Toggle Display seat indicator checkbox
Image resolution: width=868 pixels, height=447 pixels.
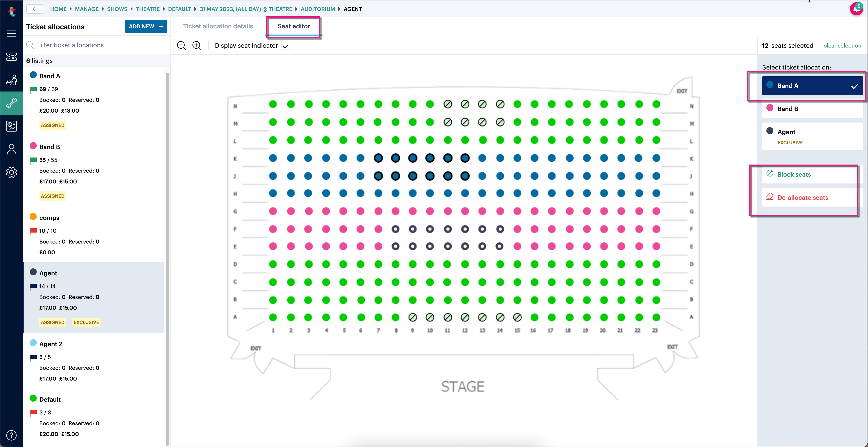coord(286,46)
